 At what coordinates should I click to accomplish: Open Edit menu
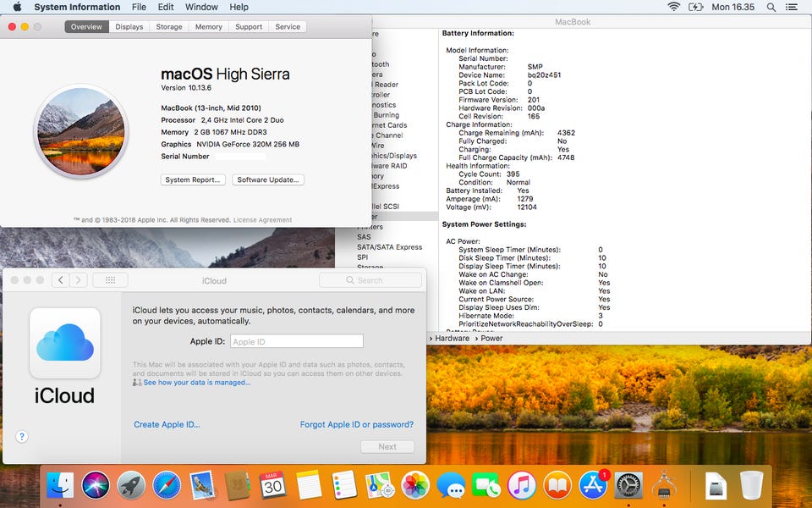[x=166, y=7]
